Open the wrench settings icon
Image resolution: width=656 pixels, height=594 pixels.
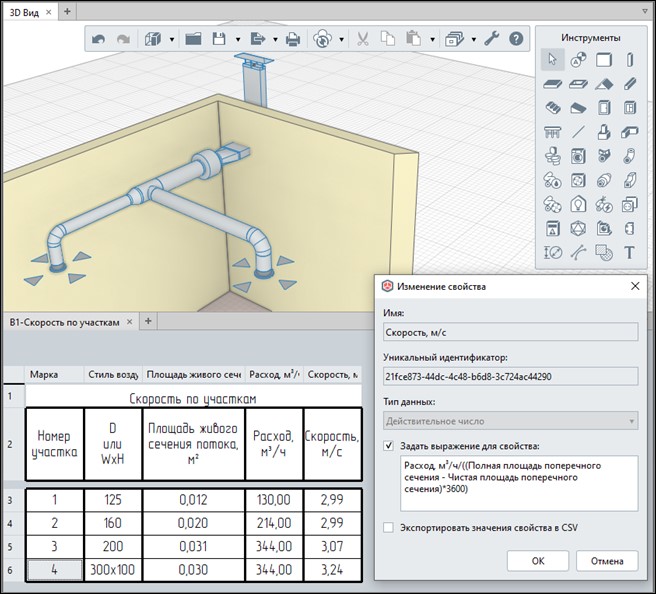point(492,39)
